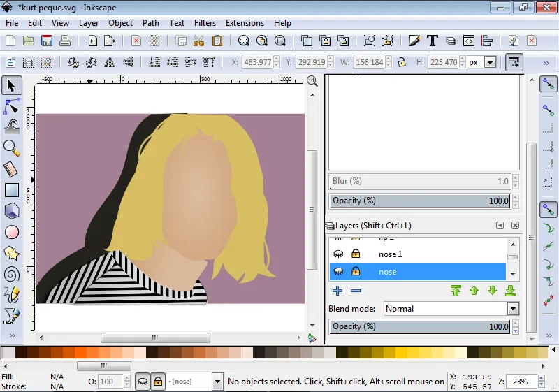This screenshot has width=559, height=392.
Task: Open Text and Font dialog icon
Action: (433, 41)
